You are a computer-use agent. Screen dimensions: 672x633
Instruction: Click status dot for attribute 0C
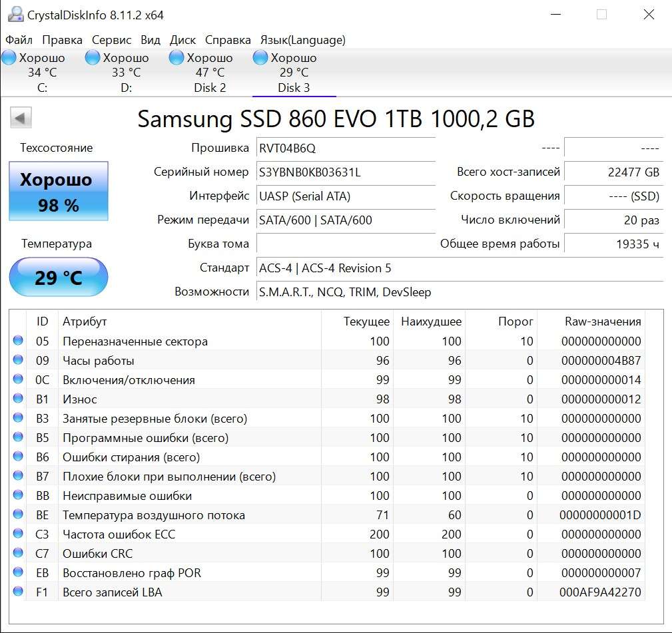tap(18, 379)
